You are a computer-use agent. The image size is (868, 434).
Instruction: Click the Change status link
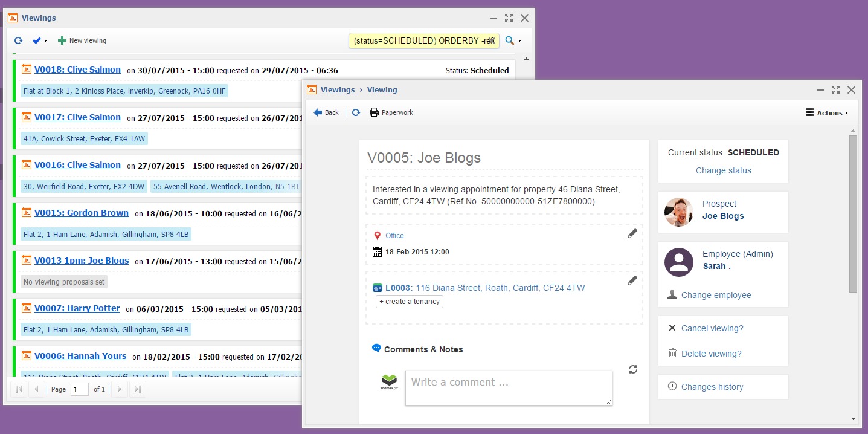tap(723, 170)
